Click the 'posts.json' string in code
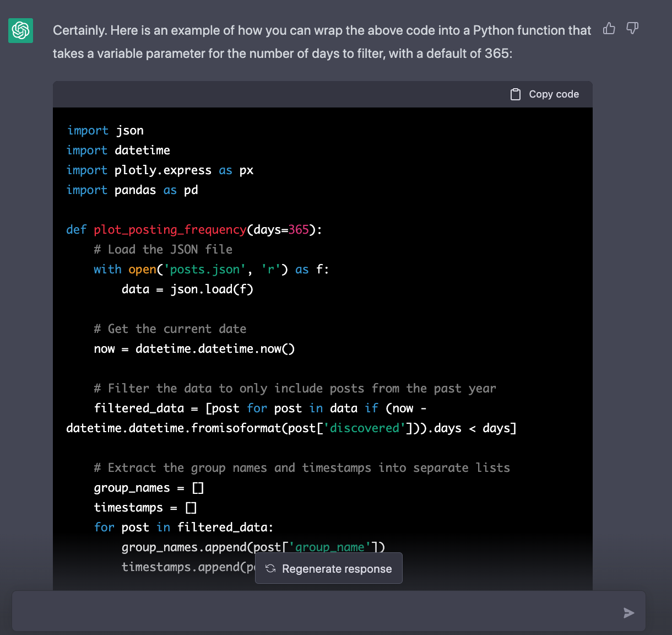The width and height of the screenshot is (672, 635). tap(205, 270)
